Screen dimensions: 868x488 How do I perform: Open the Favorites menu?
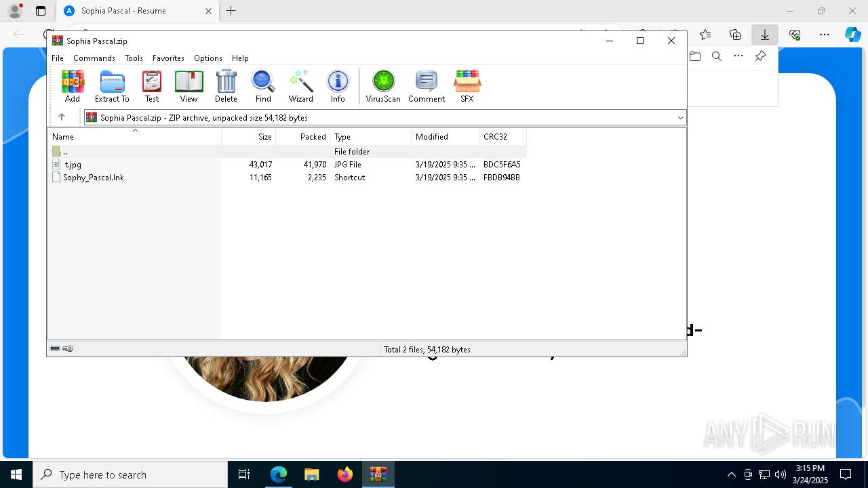pyautogui.click(x=168, y=58)
